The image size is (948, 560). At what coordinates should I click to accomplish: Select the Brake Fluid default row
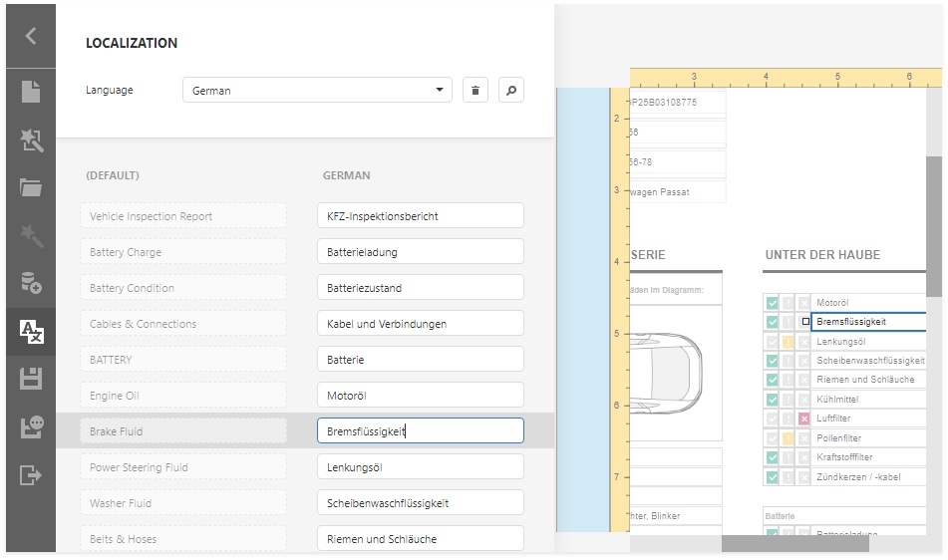click(182, 431)
